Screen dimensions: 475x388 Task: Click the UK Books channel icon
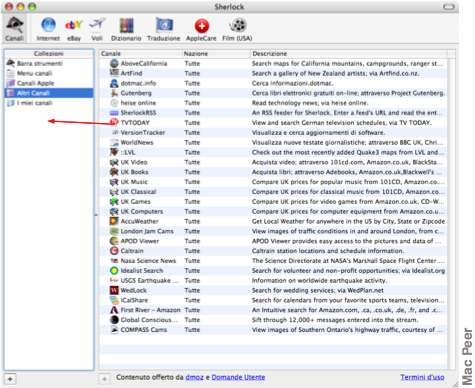tap(114, 172)
